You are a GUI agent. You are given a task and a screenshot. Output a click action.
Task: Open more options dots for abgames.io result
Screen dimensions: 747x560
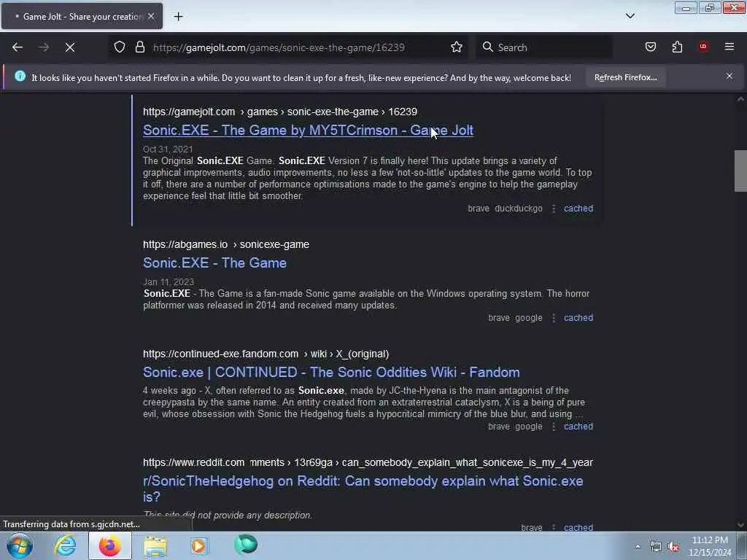click(553, 318)
